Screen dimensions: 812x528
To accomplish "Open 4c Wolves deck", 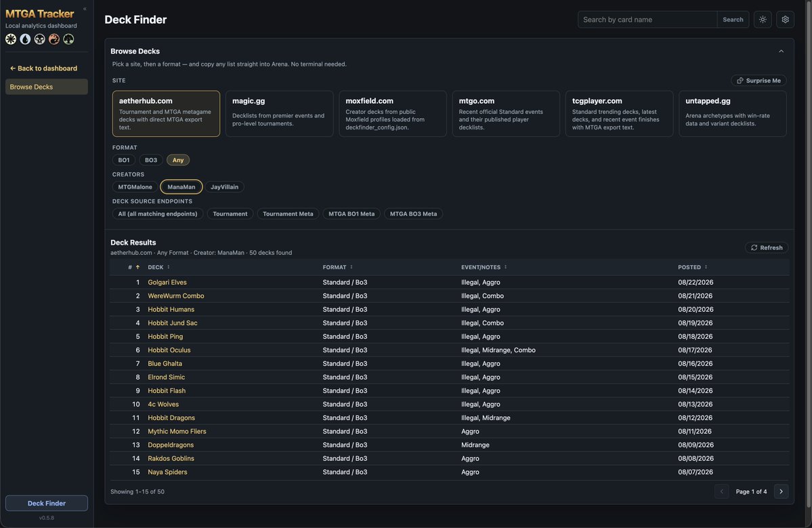I will point(163,404).
